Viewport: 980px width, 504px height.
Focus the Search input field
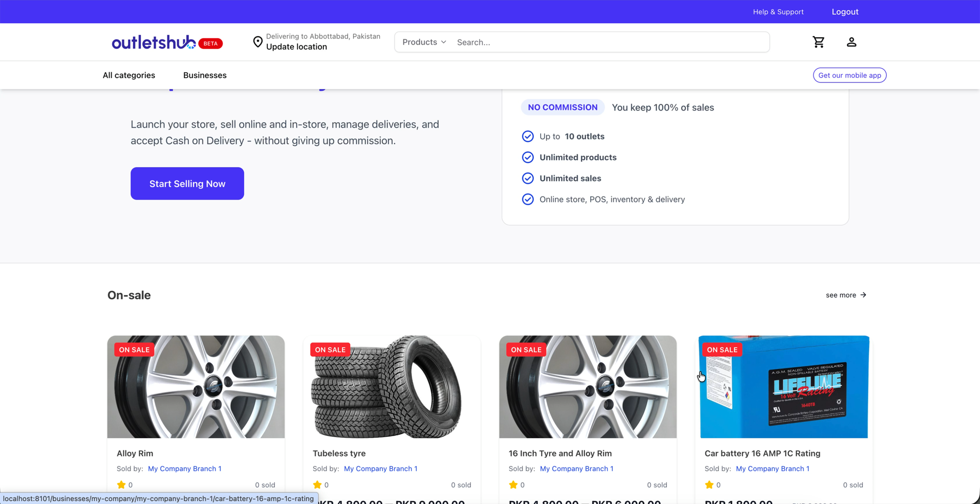[x=610, y=42]
